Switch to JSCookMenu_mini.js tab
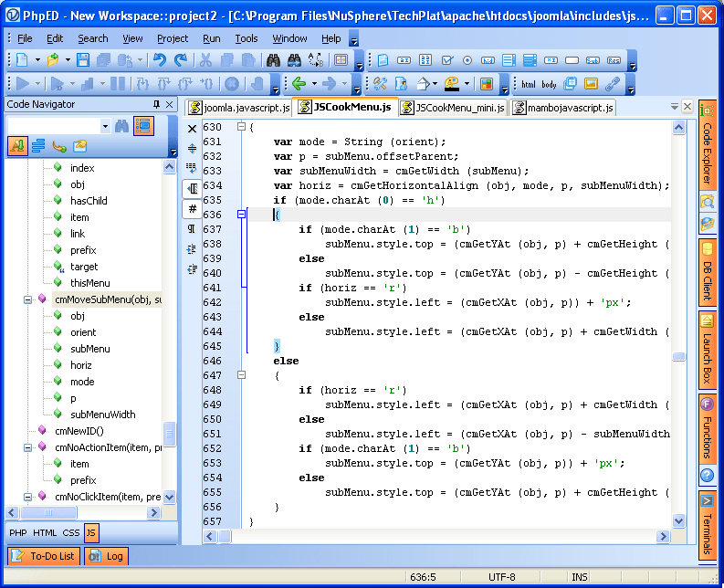This screenshot has width=724, height=588. coord(453,108)
